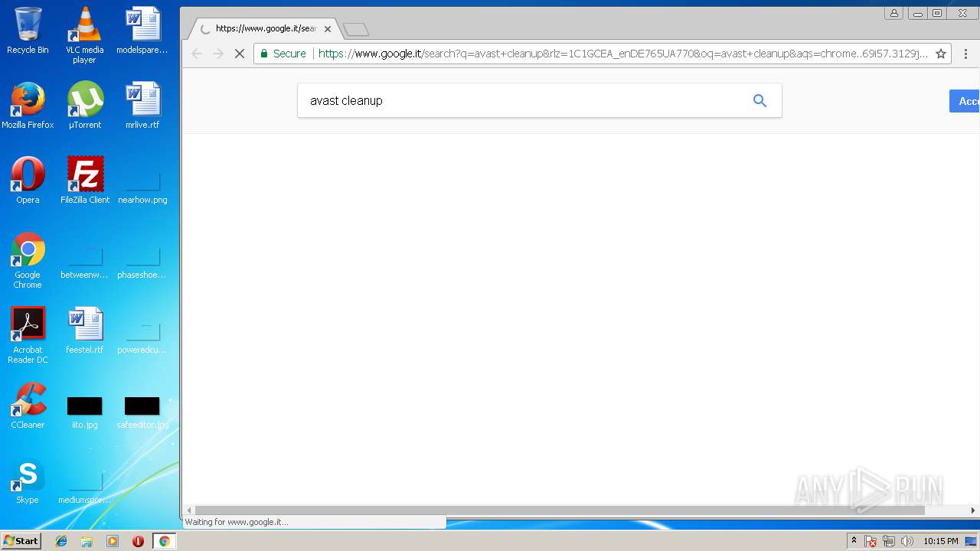Viewport: 980px width, 551px height.
Task: Click the horizontal scrollbar in Chrome
Action: [559, 510]
